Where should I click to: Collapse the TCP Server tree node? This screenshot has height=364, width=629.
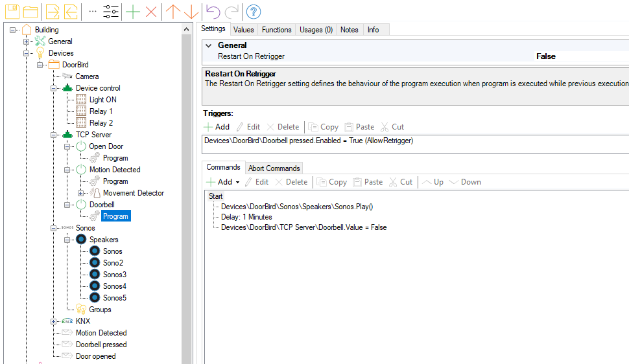pos(54,135)
